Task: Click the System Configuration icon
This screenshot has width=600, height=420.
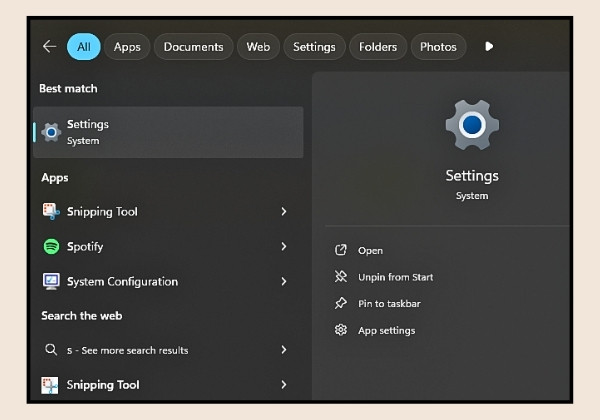Action: click(51, 282)
